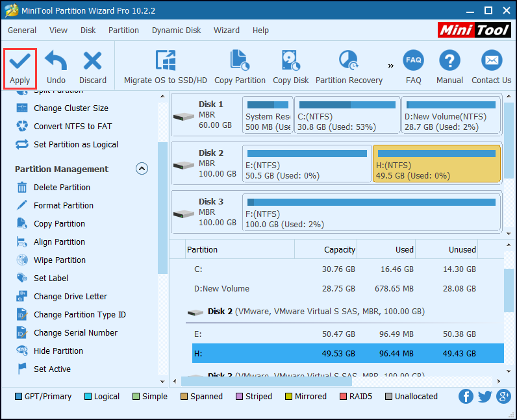The height and width of the screenshot is (420, 517).
Task: Select the E:(NTFS) partition block
Action: point(307,164)
